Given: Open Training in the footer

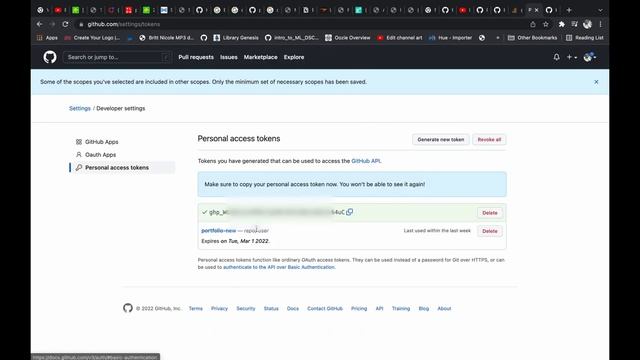Looking at the screenshot, I should tap(401, 309).
